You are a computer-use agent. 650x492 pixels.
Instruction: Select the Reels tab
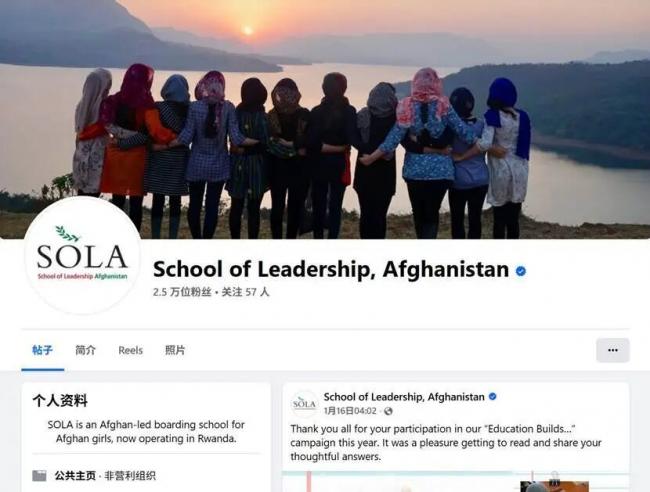tap(130, 351)
